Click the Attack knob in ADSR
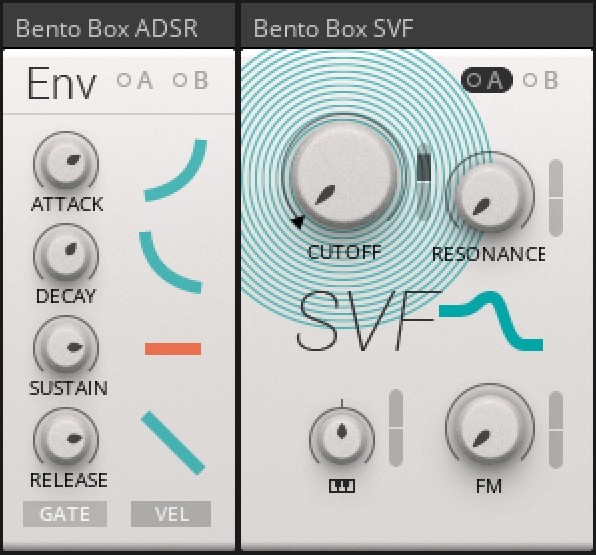 coord(66,162)
